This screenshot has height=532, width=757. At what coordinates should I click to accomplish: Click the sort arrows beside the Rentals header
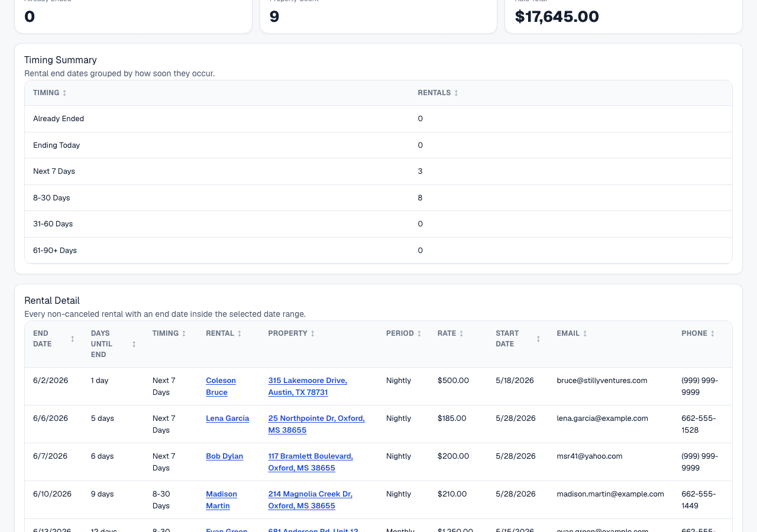pyautogui.click(x=456, y=93)
